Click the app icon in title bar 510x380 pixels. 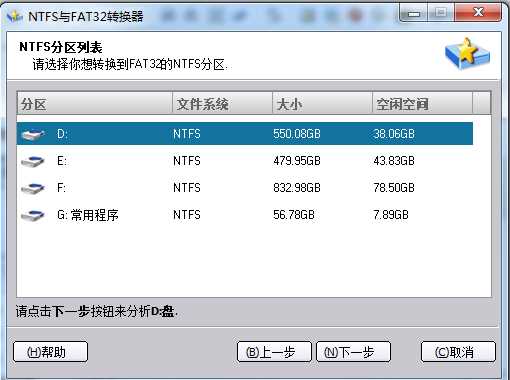click(15, 16)
